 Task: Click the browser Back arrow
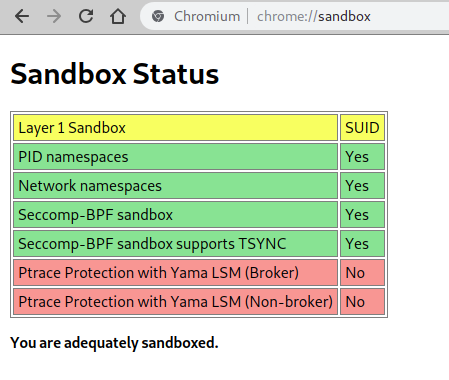tap(22, 16)
